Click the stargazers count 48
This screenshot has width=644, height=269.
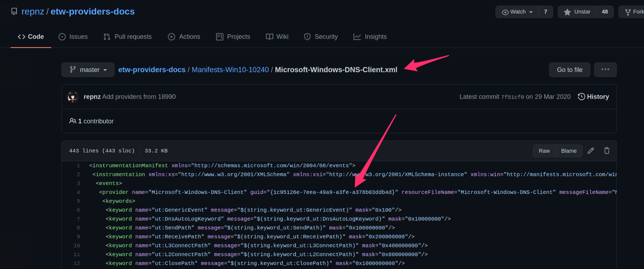pos(605,12)
